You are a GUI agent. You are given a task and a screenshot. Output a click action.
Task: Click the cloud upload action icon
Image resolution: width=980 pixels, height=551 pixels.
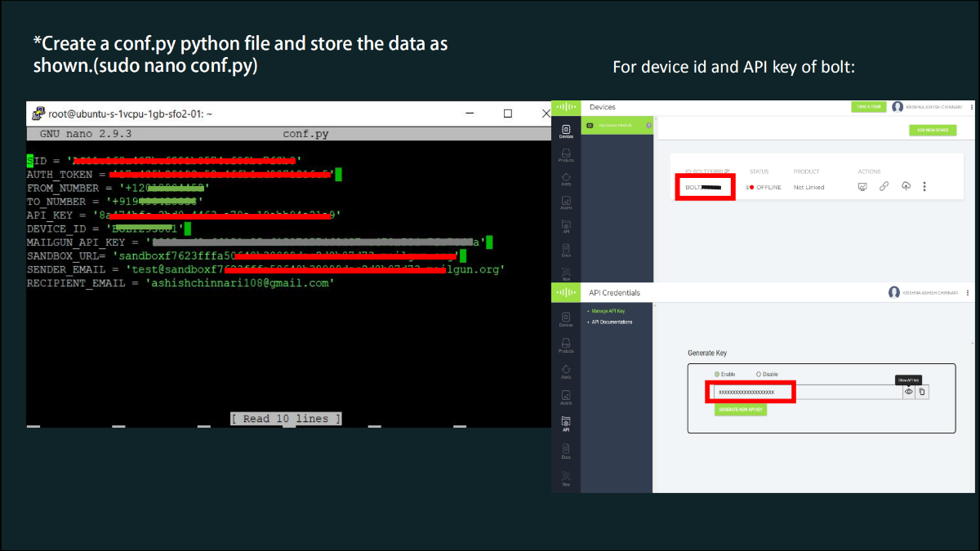click(x=906, y=187)
